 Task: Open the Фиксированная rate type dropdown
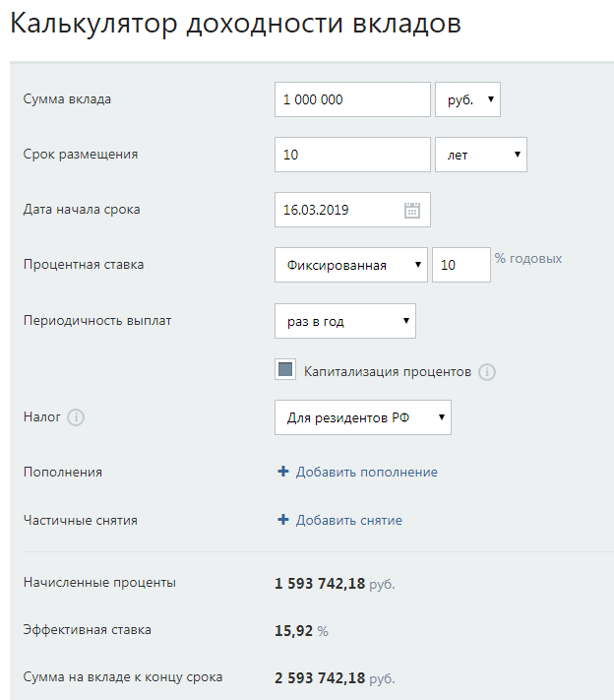pyautogui.click(x=351, y=265)
